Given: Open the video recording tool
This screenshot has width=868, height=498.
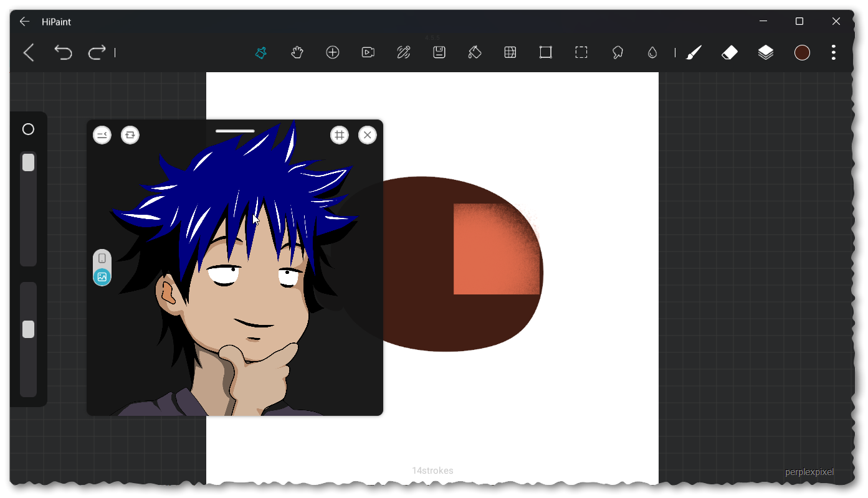Looking at the screenshot, I should tap(368, 52).
